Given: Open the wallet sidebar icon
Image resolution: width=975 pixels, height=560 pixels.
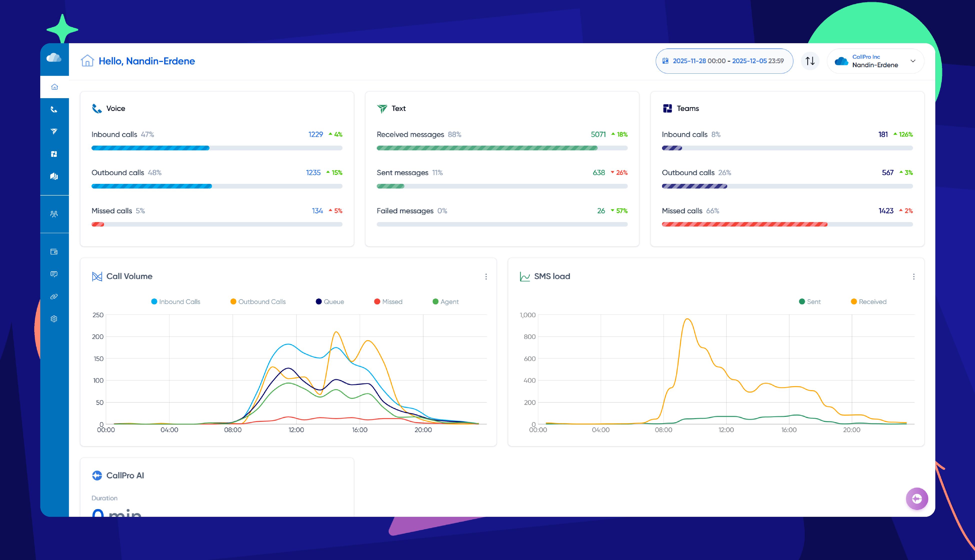Looking at the screenshot, I should tap(54, 252).
